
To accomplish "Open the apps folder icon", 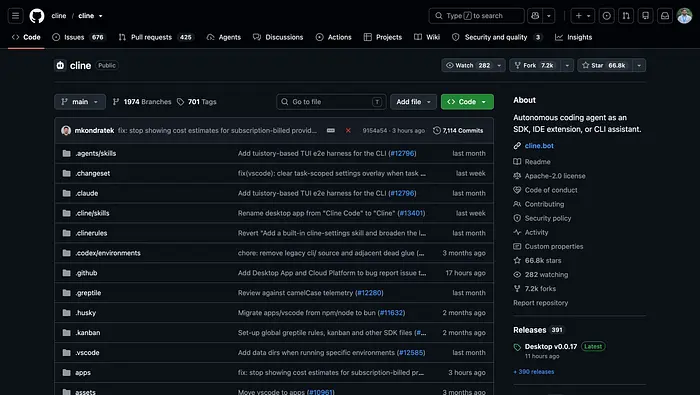I will click(x=67, y=372).
